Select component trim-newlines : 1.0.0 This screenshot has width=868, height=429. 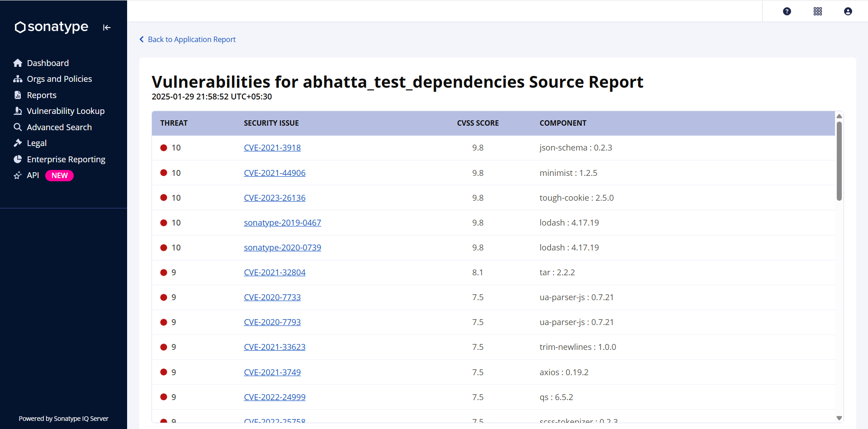point(578,347)
